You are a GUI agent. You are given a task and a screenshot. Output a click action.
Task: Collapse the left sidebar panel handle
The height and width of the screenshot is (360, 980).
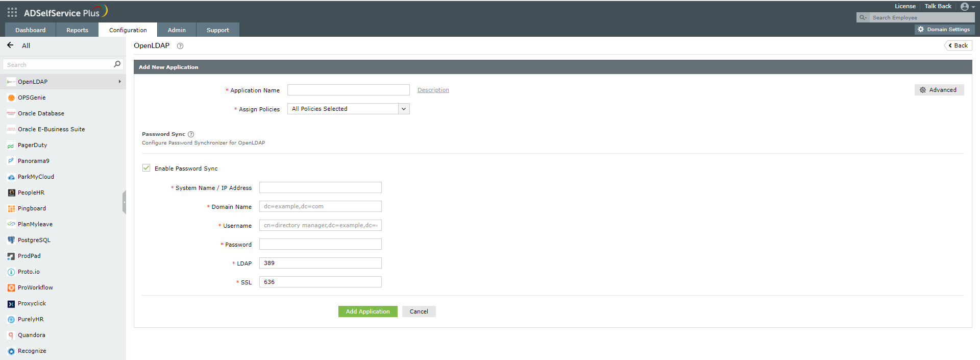pos(124,202)
